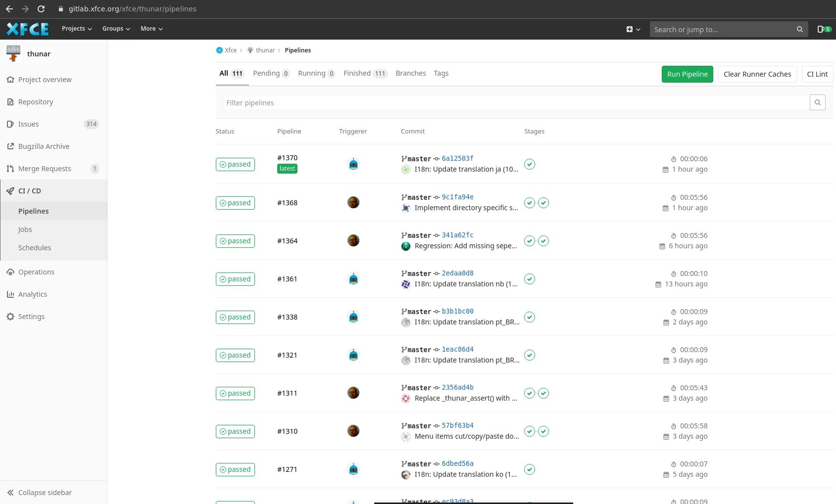Open stage status icon of pipeline #1321

pyautogui.click(x=530, y=355)
